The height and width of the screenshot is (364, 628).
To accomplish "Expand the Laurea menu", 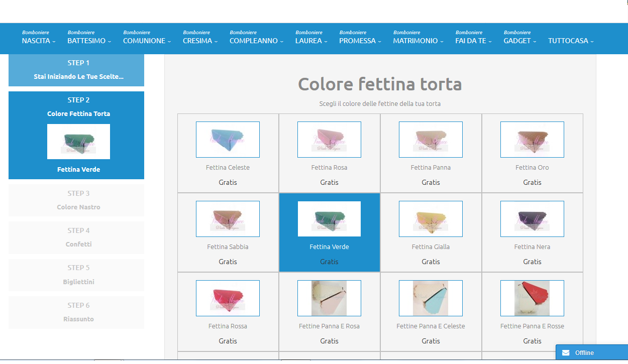I will (311, 37).
